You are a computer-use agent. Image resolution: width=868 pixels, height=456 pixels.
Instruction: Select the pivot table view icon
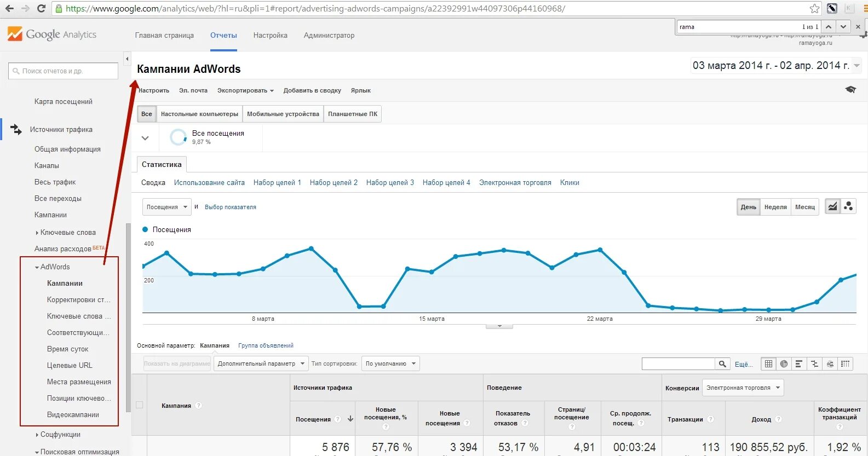(846, 363)
